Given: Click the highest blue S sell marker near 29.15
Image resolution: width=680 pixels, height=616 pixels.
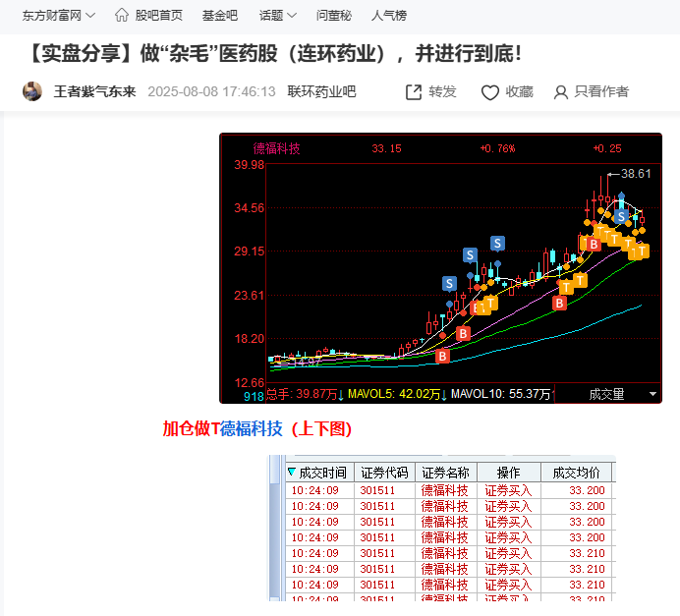Looking at the screenshot, I should pos(497,244).
